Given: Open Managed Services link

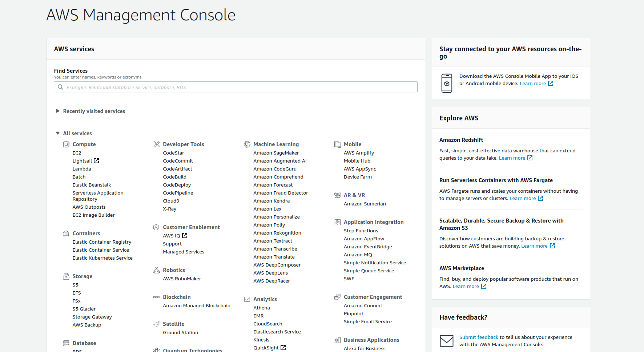Looking at the screenshot, I should 184,252.
